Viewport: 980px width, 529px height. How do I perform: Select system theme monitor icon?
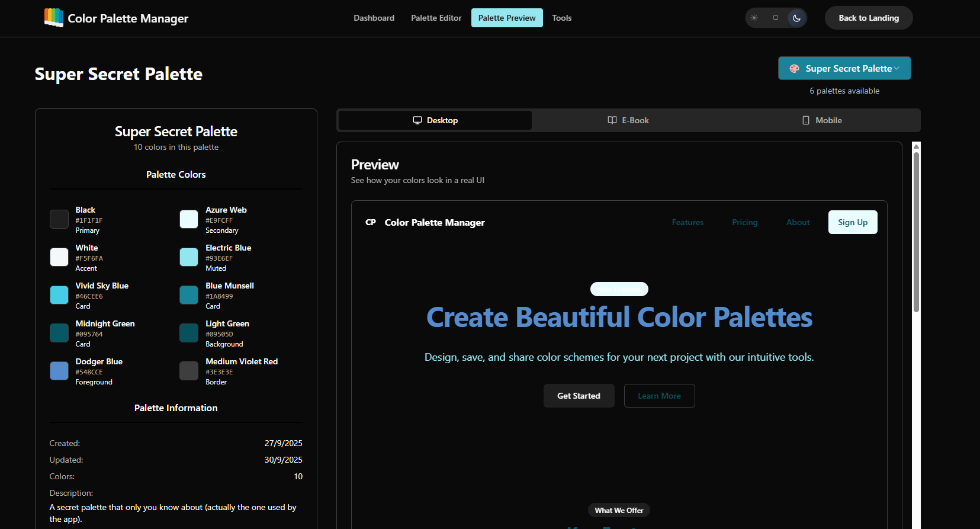click(x=775, y=18)
